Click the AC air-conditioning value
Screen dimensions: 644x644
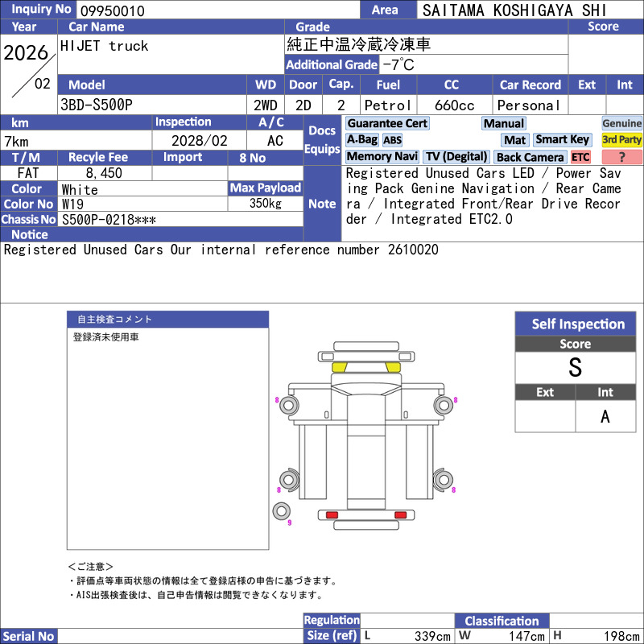(x=275, y=141)
